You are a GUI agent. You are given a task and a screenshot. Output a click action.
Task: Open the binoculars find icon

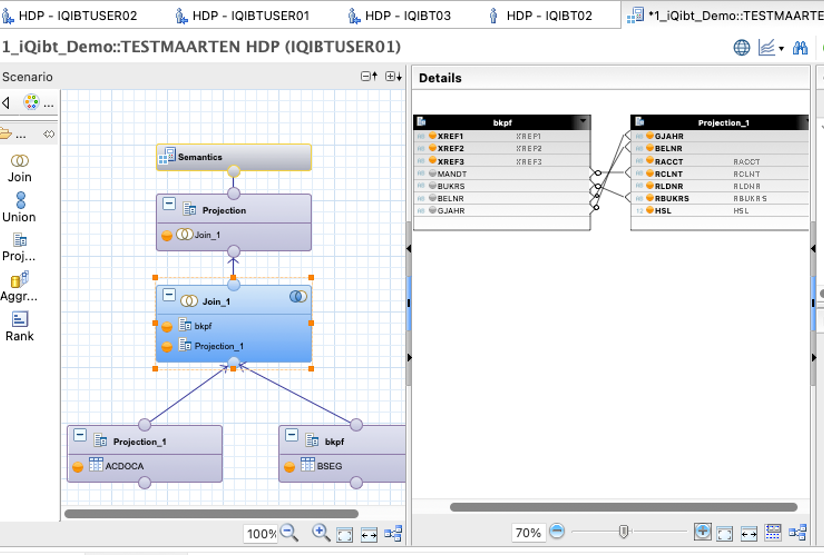800,48
